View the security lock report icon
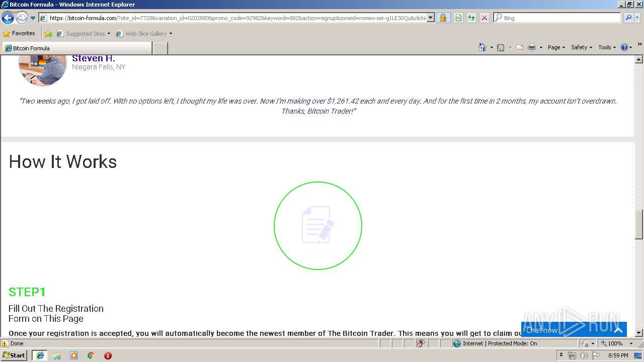644x362 pixels. (443, 18)
